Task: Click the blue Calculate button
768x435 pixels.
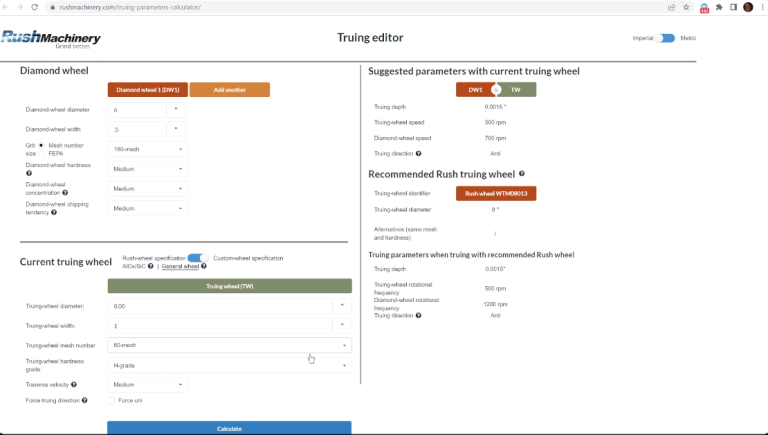Action: [229, 428]
